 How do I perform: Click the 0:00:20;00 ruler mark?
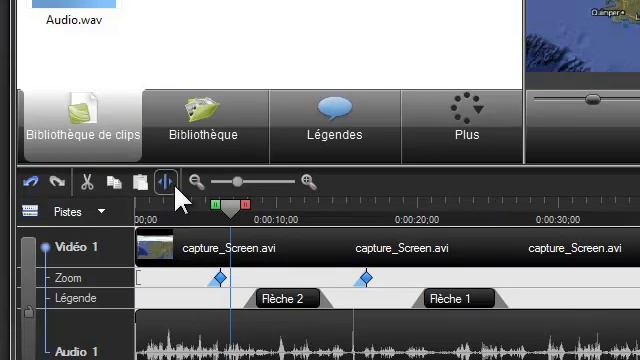(417, 220)
